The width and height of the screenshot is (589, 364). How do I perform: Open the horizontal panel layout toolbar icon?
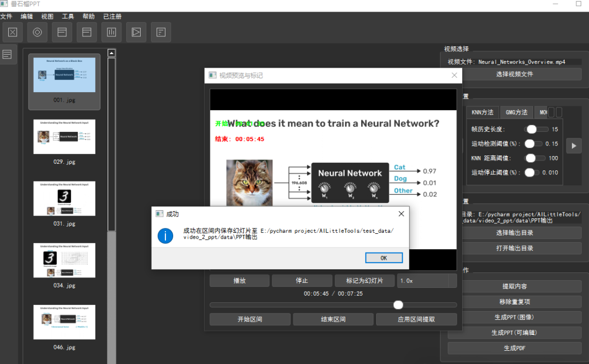click(61, 32)
